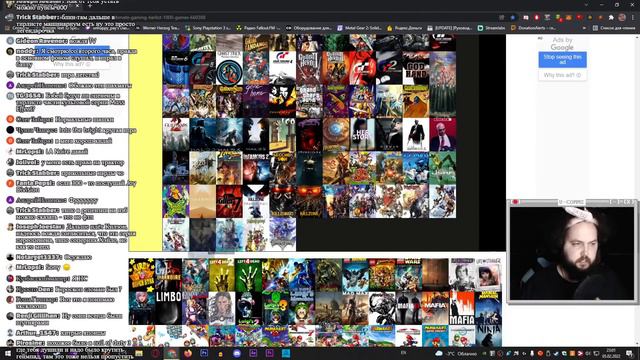This screenshot has width=640, height=360.
Task: Open the Windows Start menu
Action: tap(8, 353)
